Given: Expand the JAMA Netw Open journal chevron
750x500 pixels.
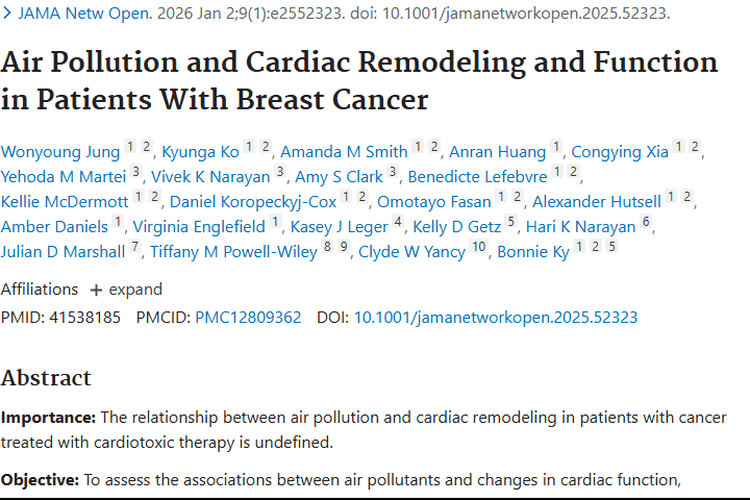Looking at the screenshot, I should coord(8,15).
